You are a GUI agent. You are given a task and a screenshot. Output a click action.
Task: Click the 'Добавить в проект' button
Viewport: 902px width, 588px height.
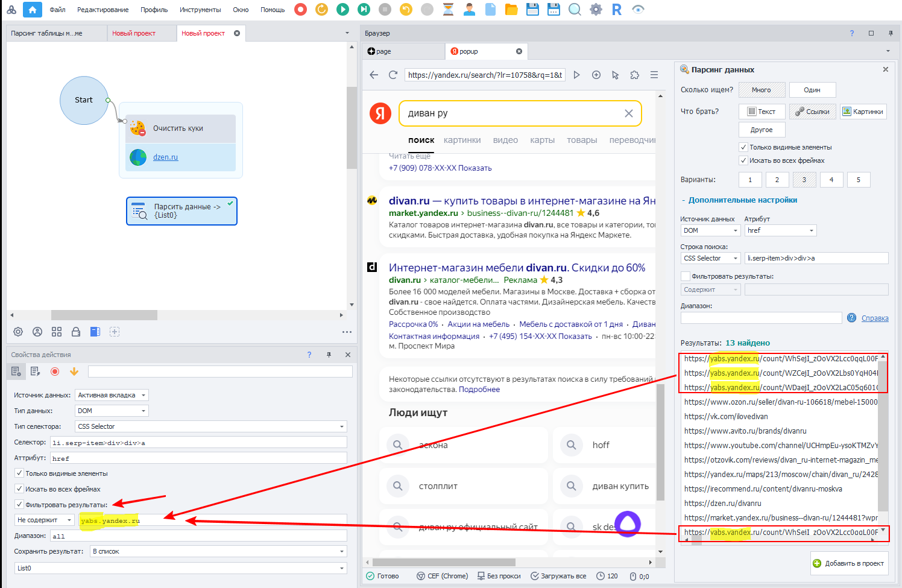tap(849, 563)
